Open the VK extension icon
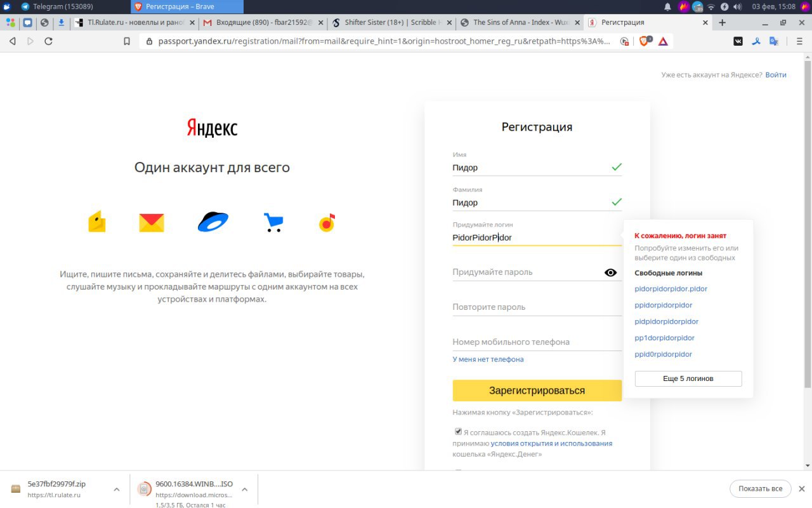The width and height of the screenshot is (812, 508). (738, 41)
